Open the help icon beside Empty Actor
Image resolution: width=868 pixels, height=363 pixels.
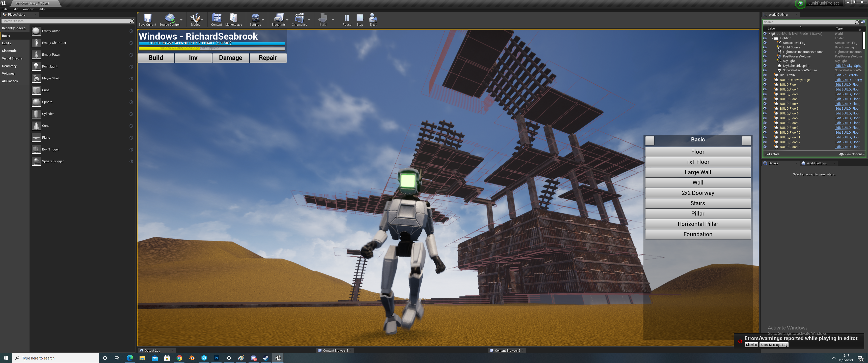click(131, 31)
